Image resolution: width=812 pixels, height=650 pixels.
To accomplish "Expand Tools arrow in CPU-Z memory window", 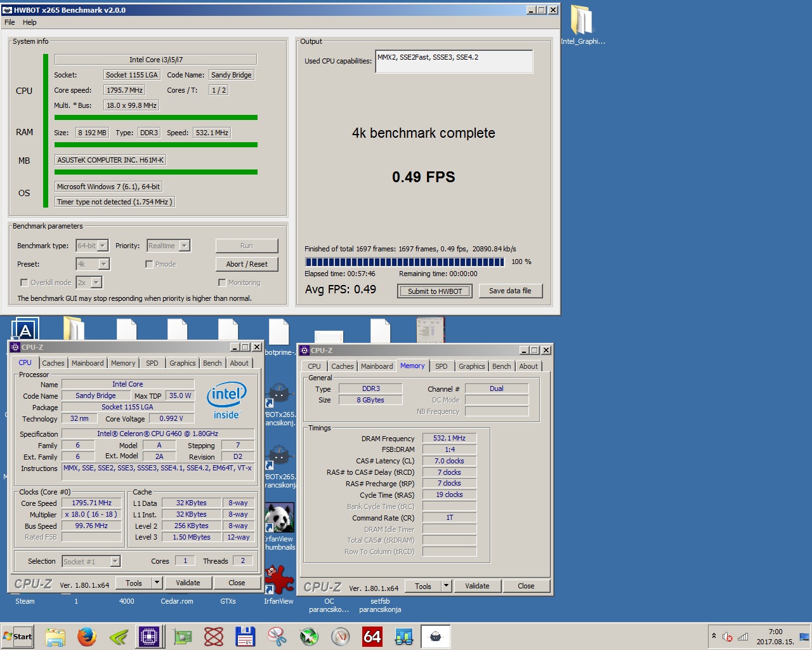I will tap(446, 586).
